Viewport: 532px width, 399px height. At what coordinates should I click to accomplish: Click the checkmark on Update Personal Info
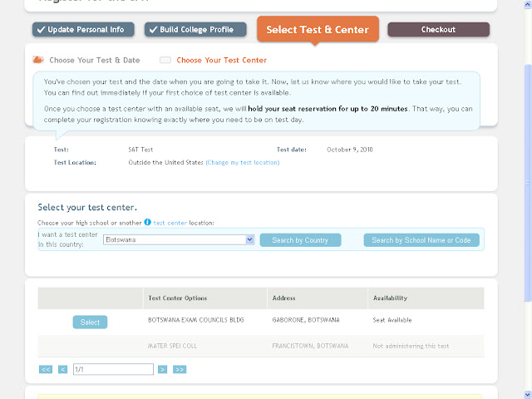coord(41,30)
